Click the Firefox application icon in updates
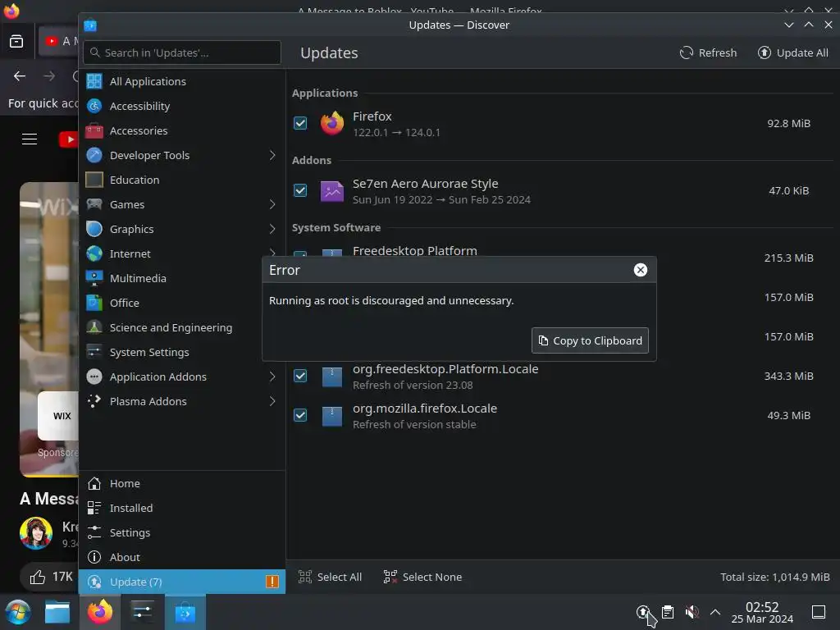Screen dimensions: 840x630 [x=332, y=123]
